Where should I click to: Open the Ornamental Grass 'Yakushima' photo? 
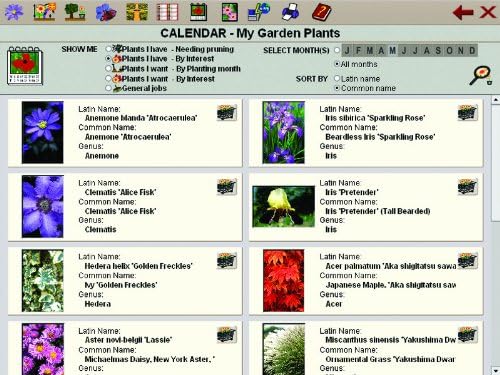tap(284, 349)
